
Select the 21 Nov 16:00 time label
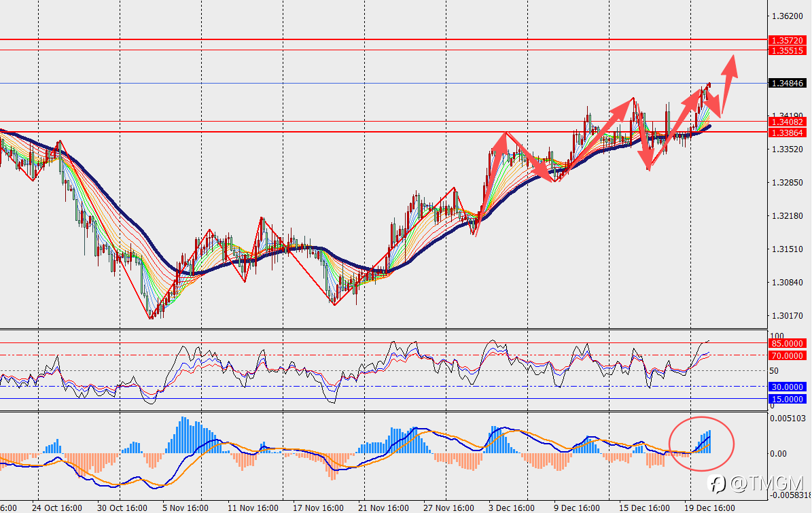(383, 508)
